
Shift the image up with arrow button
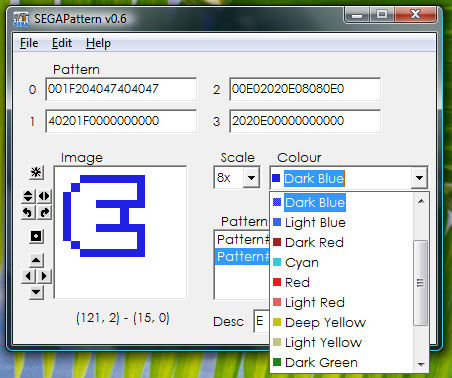pyautogui.click(x=36, y=260)
